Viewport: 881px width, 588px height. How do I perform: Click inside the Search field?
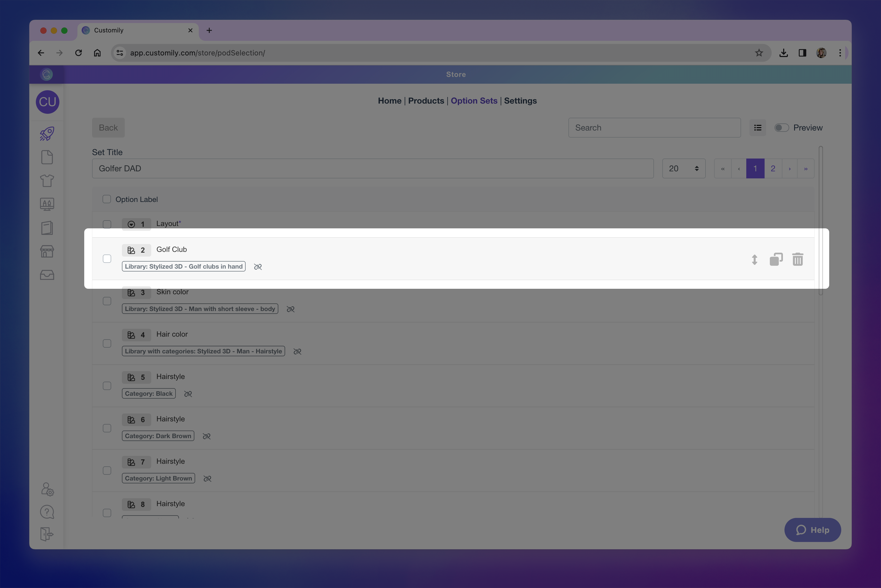(x=654, y=127)
